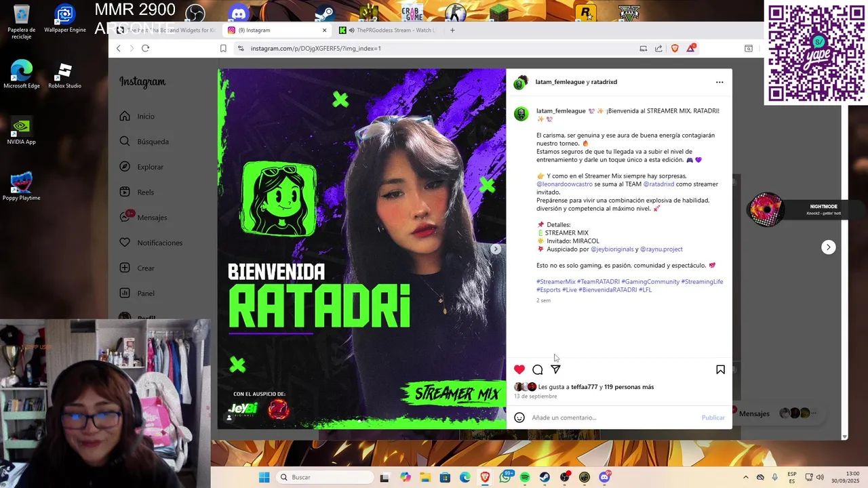Viewport: 868px width, 488px height.
Task: Click the address bar URL
Action: pyautogui.click(x=316, y=48)
